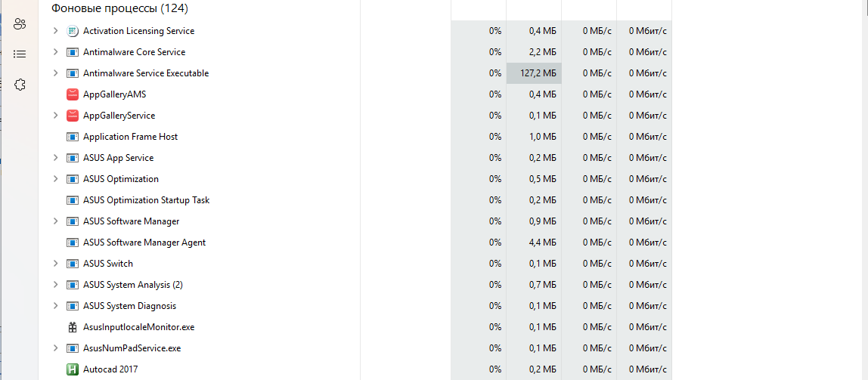Click the red AppGalleryService icon
The image size is (868, 380).
click(73, 116)
